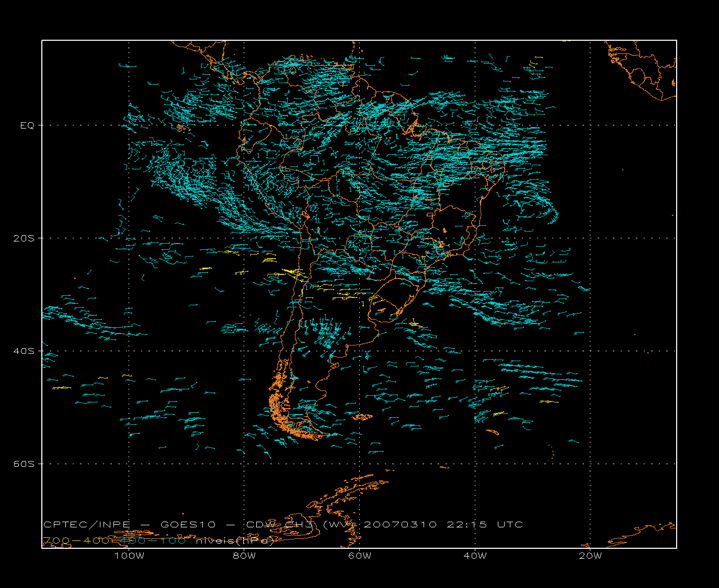The width and height of the screenshot is (719, 588).
Task: Click the 100W longitude label
Action: coord(129,556)
